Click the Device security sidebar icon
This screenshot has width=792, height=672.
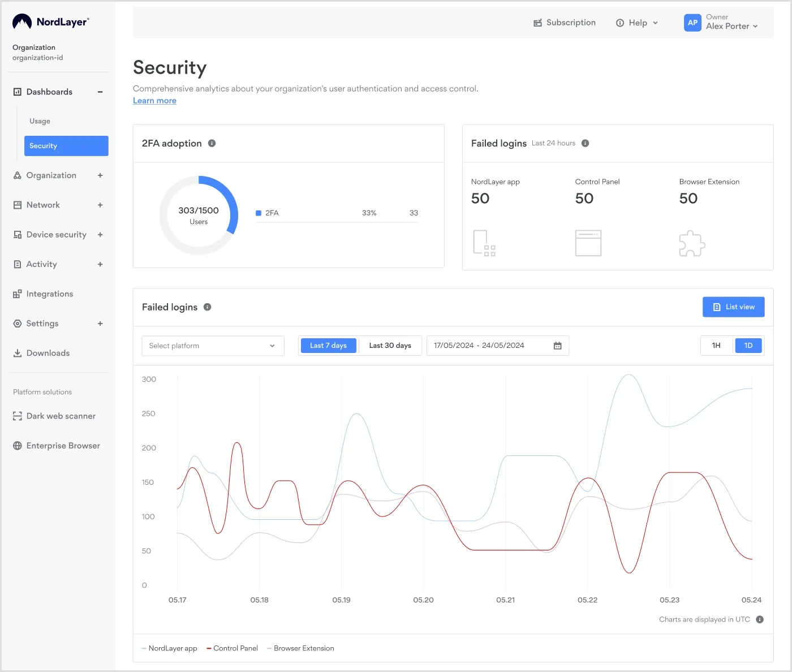point(18,235)
